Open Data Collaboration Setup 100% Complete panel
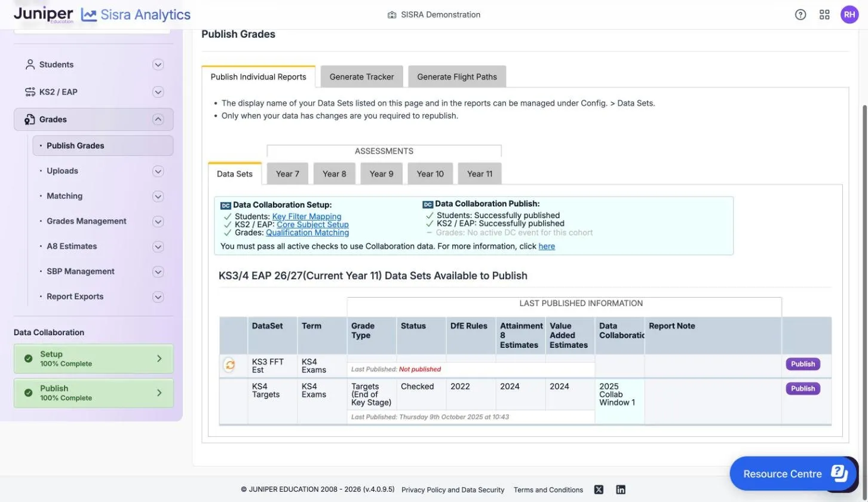The width and height of the screenshot is (868, 502). tap(94, 359)
